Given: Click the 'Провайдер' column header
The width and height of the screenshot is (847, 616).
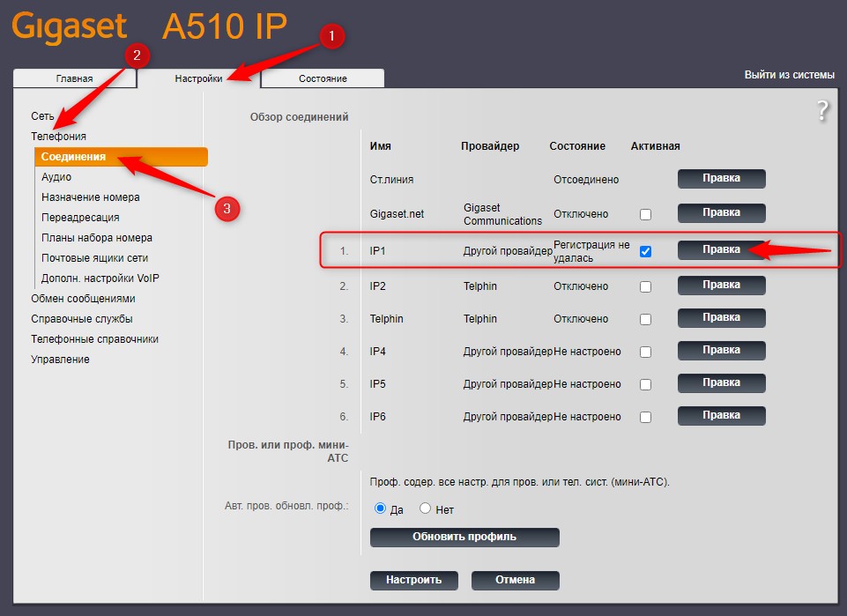Looking at the screenshot, I should click(490, 146).
